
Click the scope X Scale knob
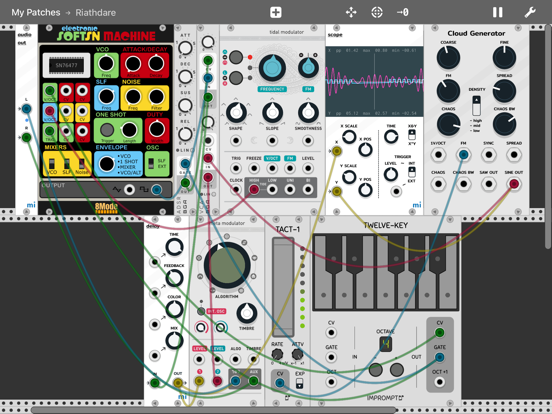pyautogui.click(x=349, y=137)
